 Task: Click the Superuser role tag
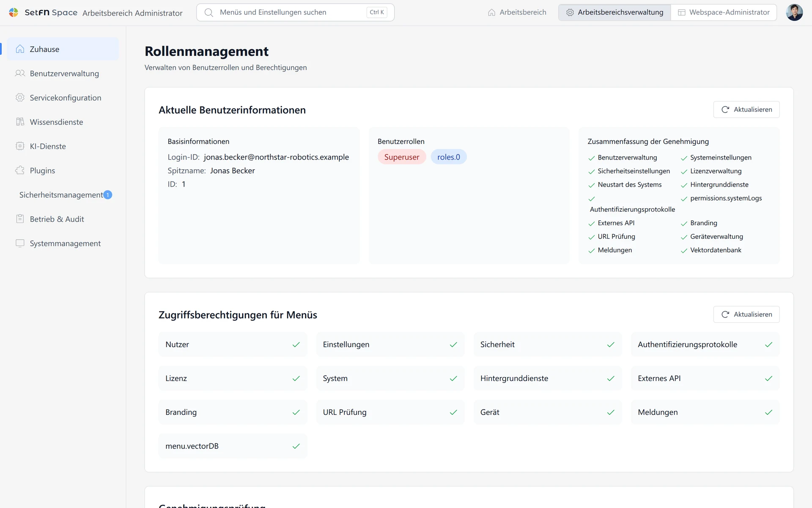[x=402, y=157]
